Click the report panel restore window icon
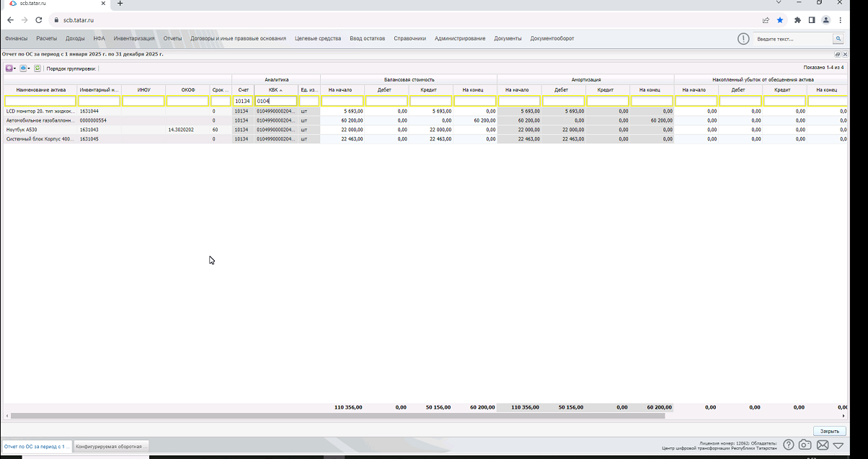This screenshot has width=868, height=459. click(x=838, y=54)
